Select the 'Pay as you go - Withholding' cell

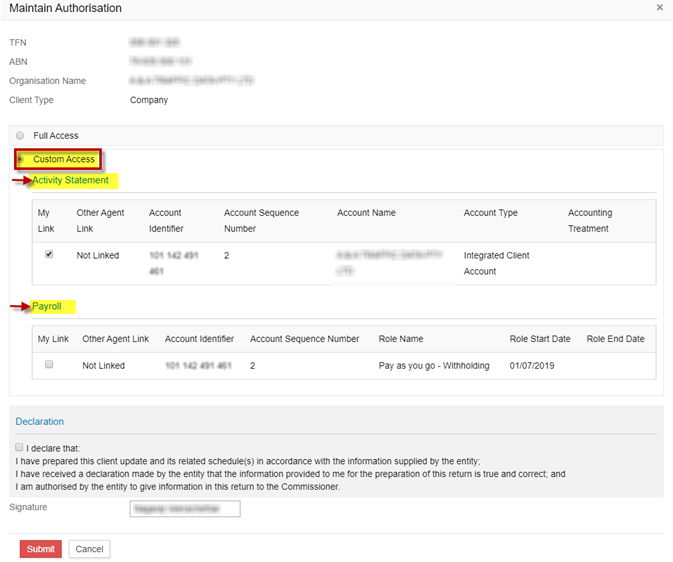[434, 366]
